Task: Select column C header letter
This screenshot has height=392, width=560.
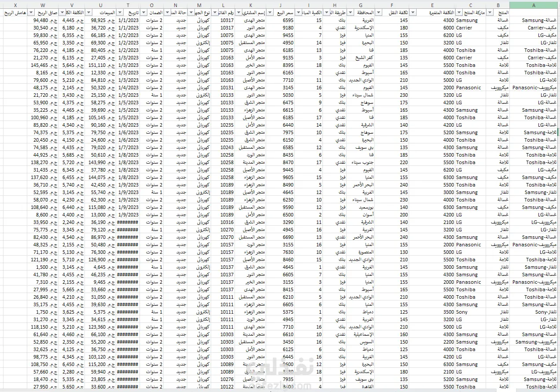Action: 471,5
